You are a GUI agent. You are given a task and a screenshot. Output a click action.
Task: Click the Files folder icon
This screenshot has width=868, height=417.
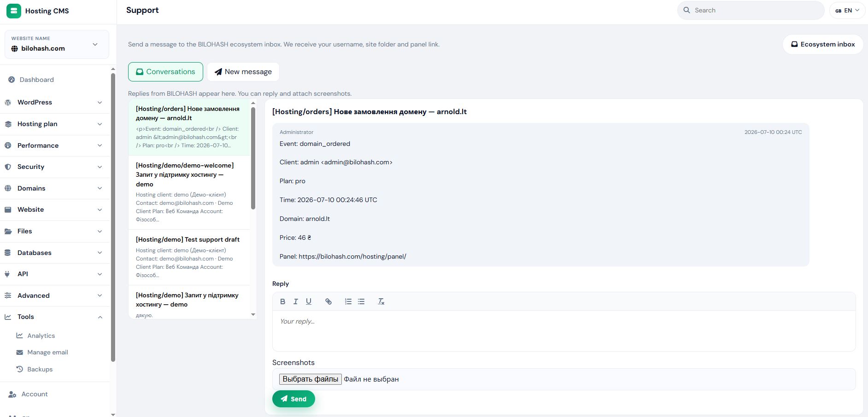[8, 231]
